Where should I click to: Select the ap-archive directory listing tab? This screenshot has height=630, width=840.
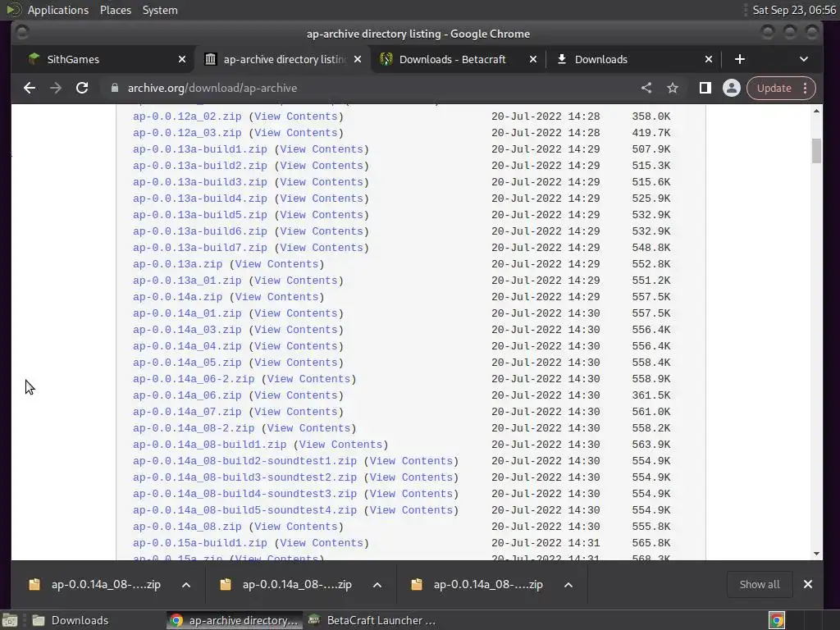[285, 59]
